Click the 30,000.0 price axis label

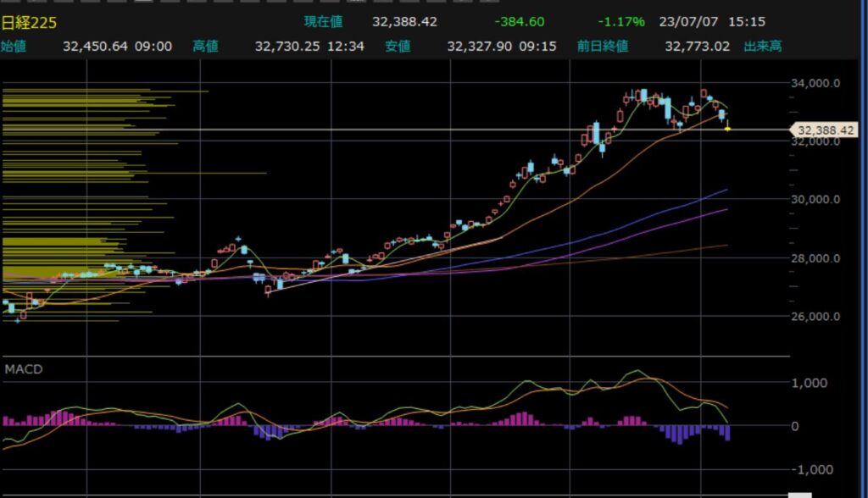[x=816, y=200]
